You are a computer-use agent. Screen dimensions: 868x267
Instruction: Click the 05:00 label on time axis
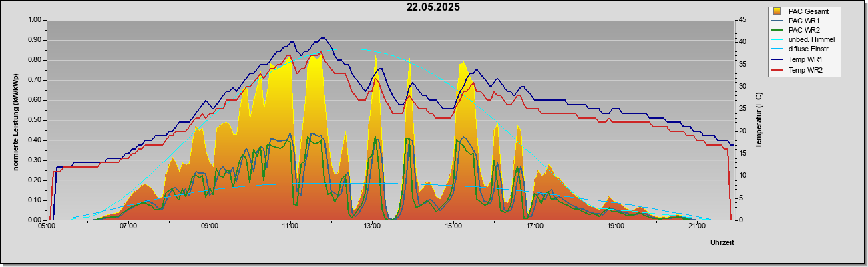click(x=47, y=226)
